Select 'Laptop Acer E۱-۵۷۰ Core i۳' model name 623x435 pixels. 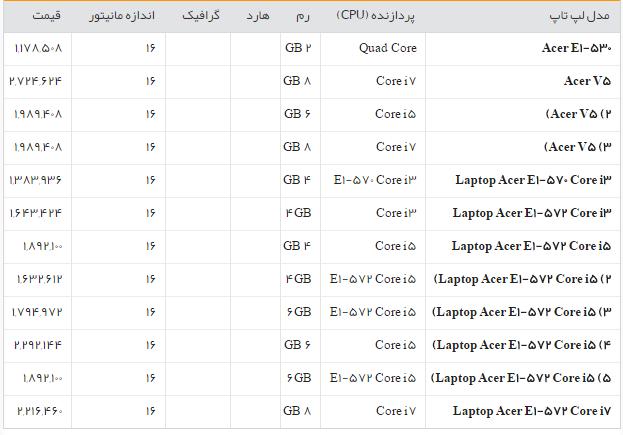pyautogui.click(x=533, y=180)
